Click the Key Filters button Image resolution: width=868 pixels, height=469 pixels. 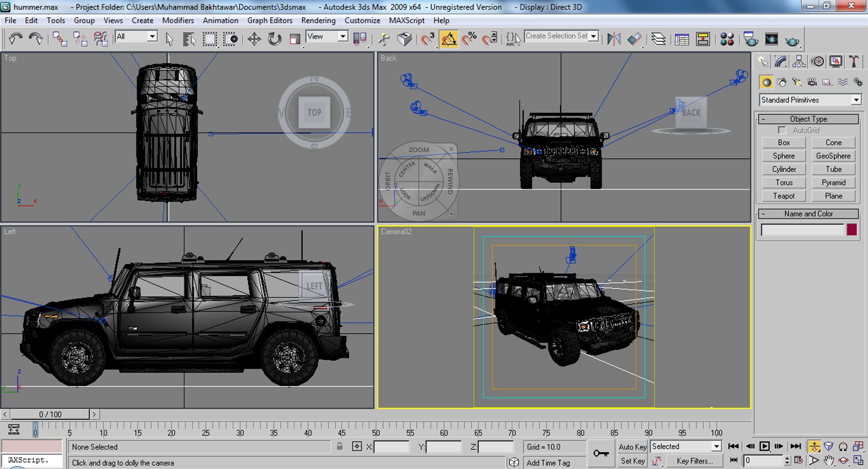click(694, 461)
